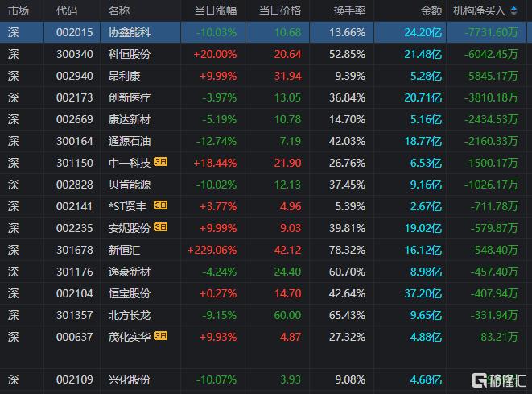This screenshot has width=532, height=394.
Task: Sort by 机构净买入 arrow icon
Action: coord(514,10)
